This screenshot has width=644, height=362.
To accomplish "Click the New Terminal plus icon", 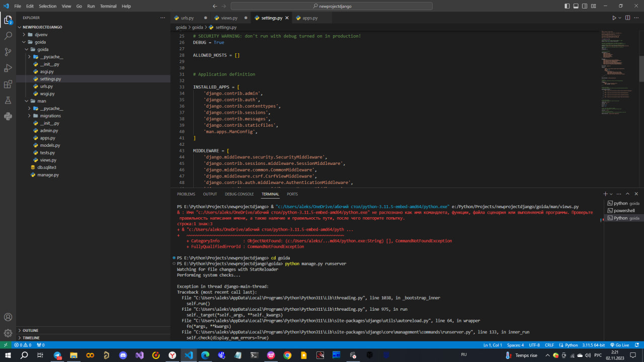I will click(606, 194).
